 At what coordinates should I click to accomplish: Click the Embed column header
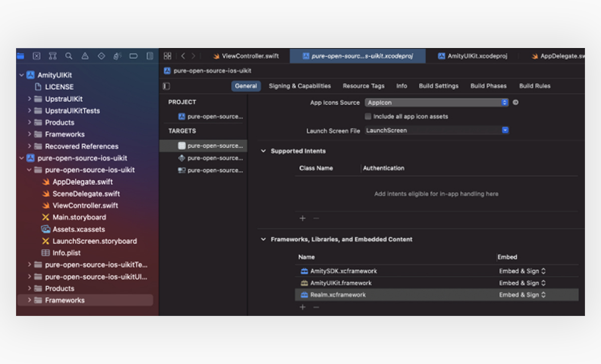pos(507,257)
